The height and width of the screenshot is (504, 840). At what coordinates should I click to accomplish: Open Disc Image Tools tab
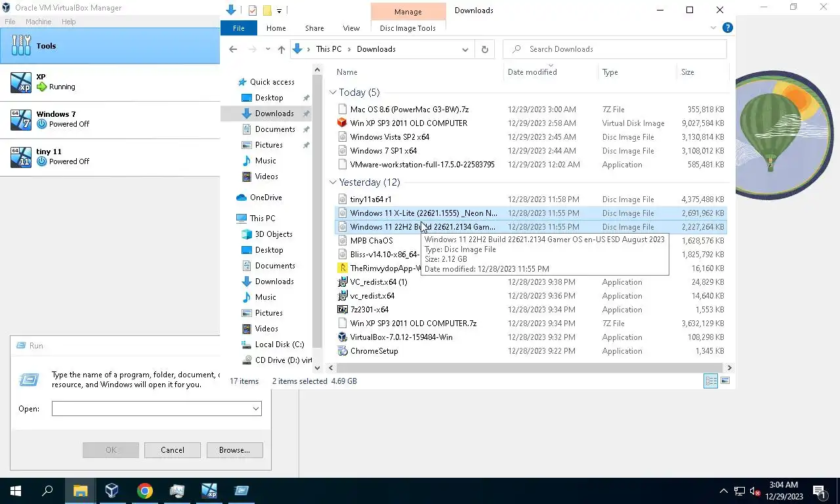(x=408, y=28)
